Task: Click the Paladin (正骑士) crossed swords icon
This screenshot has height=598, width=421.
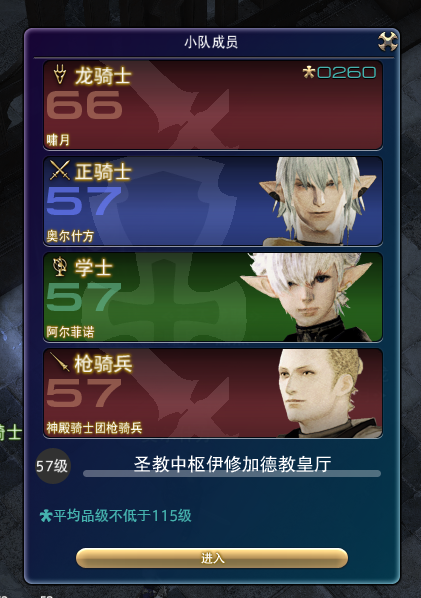Action: pyautogui.click(x=60, y=170)
